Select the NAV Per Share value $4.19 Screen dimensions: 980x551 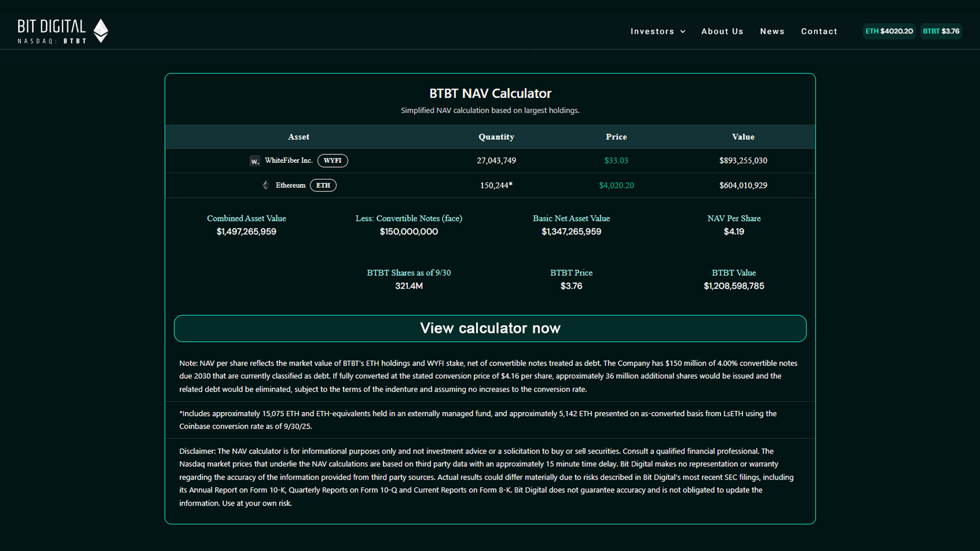(734, 231)
